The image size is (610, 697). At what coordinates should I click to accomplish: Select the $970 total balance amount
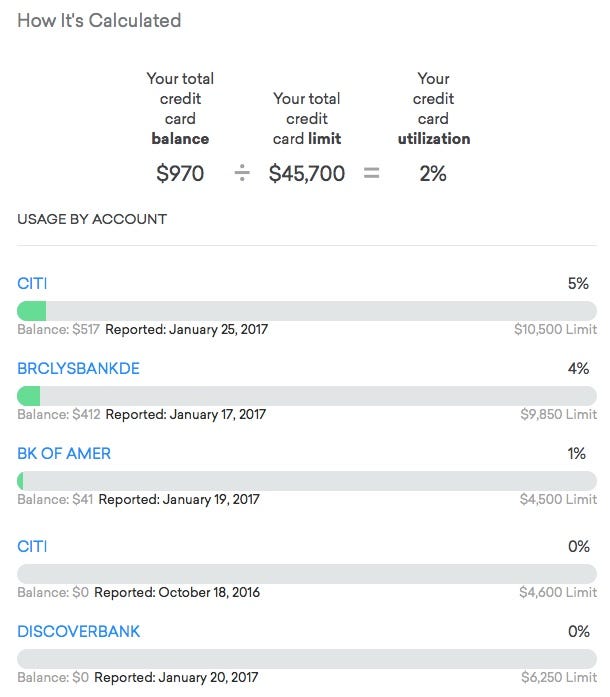pos(180,173)
